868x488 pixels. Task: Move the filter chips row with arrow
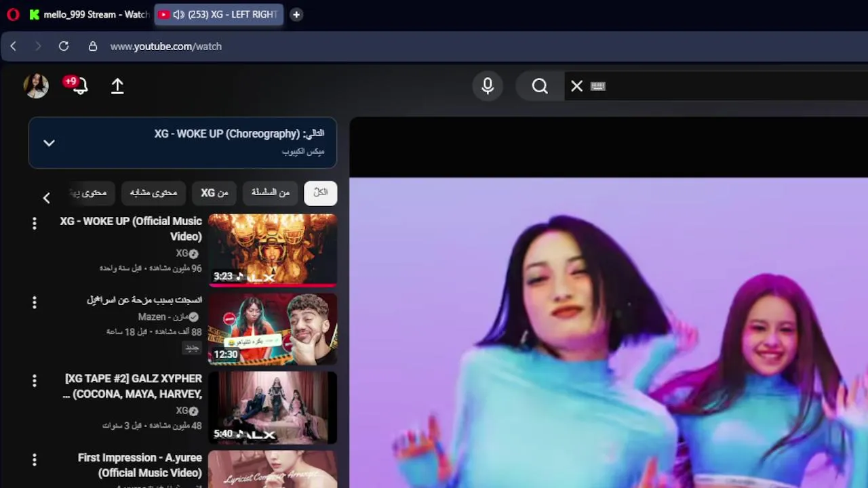tap(46, 198)
